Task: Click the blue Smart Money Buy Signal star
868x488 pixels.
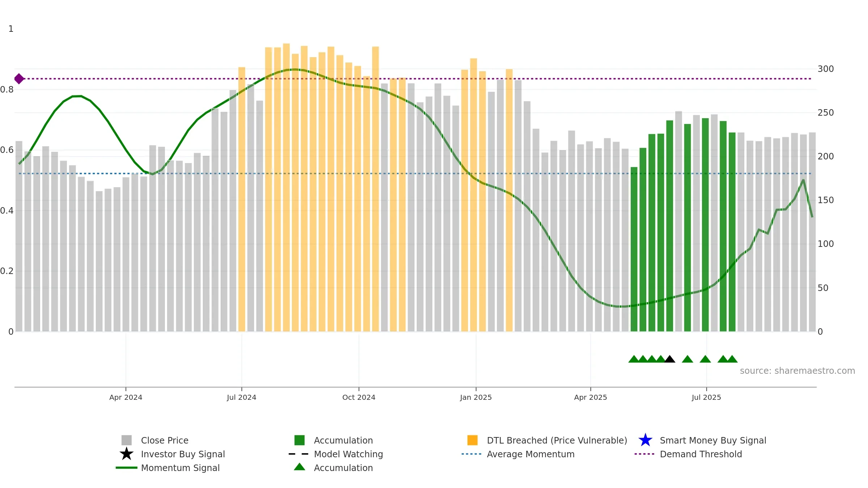Action: click(645, 440)
